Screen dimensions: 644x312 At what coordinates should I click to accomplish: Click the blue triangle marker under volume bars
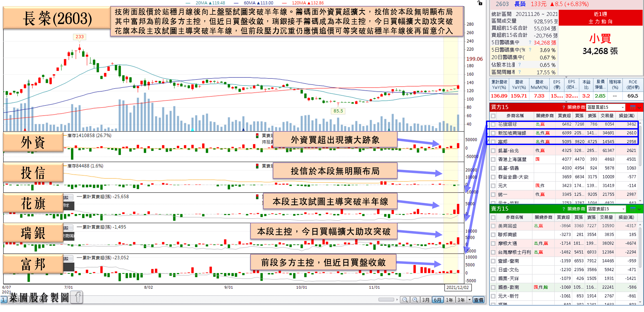243,130
